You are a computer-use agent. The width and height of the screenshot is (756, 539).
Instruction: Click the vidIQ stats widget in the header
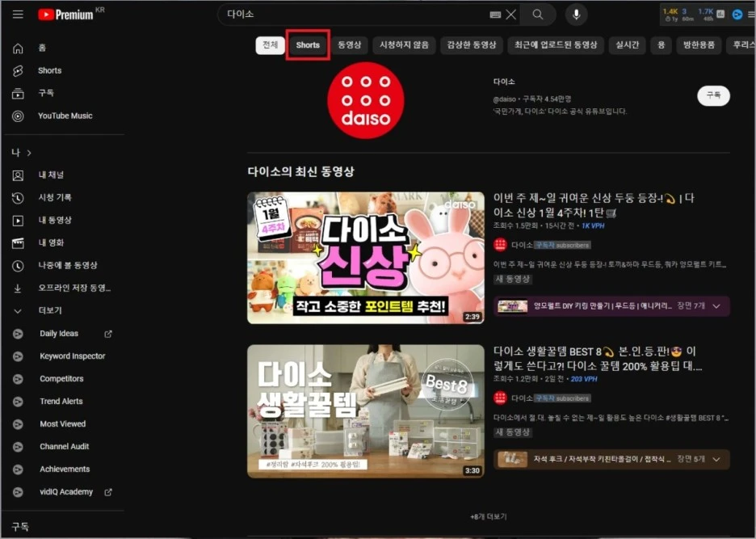coord(693,15)
